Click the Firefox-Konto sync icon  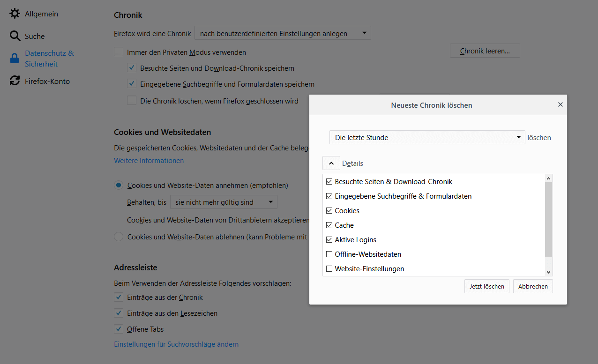pos(15,81)
